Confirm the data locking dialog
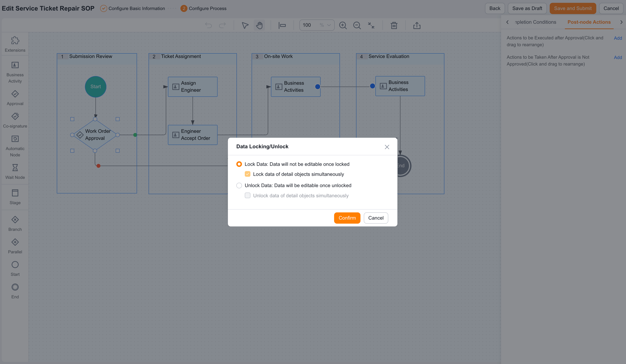This screenshot has height=364, width=626. (347, 218)
